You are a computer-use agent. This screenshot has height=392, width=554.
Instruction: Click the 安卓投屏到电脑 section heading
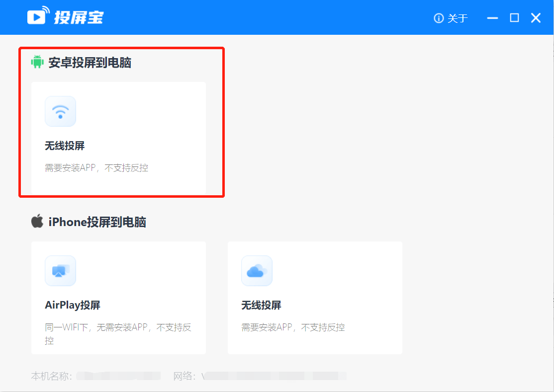(90, 63)
